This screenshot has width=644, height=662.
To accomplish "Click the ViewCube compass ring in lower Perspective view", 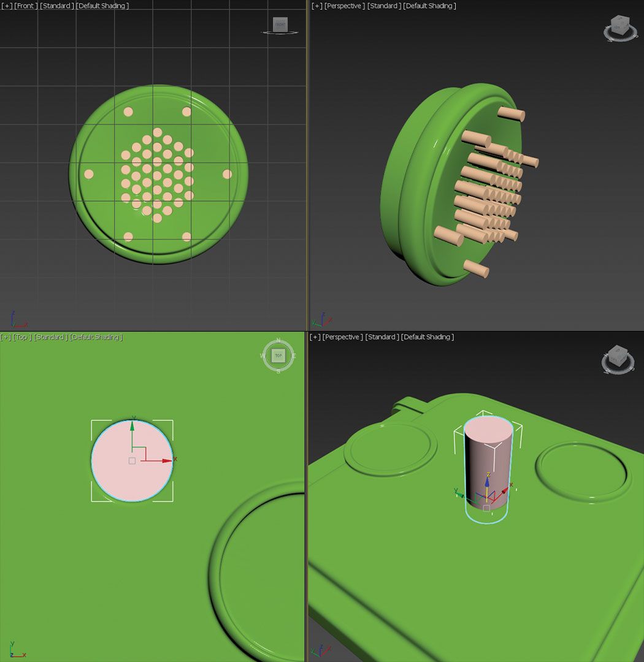I will pos(618,373).
